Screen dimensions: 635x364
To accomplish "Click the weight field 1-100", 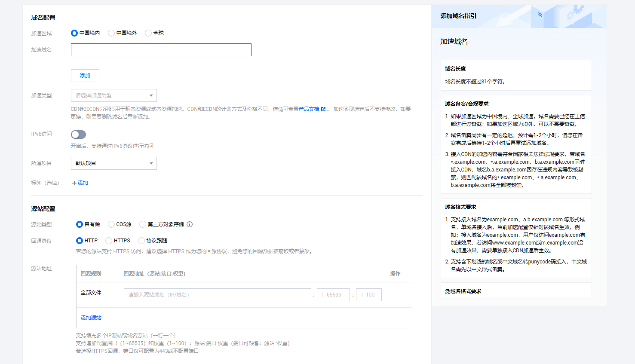I will tap(368, 295).
